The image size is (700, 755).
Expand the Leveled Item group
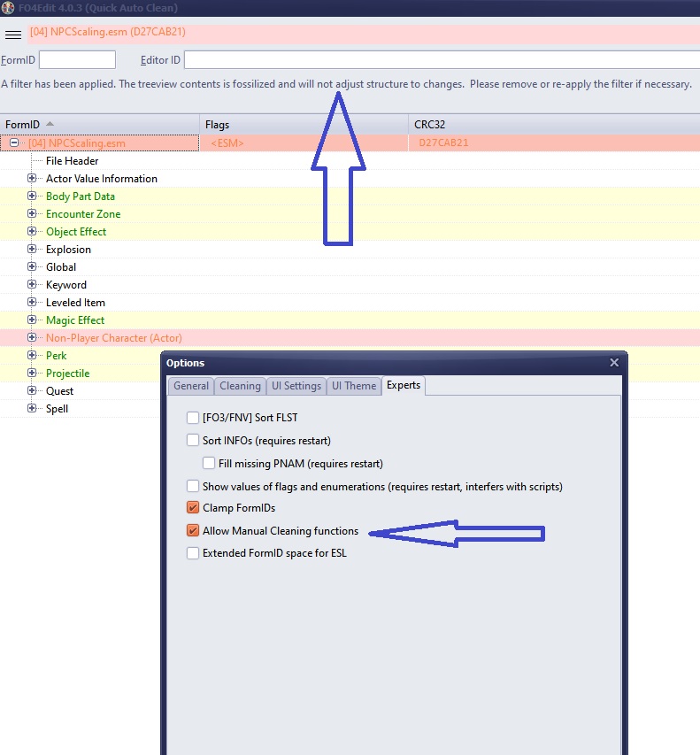click(33, 303)
